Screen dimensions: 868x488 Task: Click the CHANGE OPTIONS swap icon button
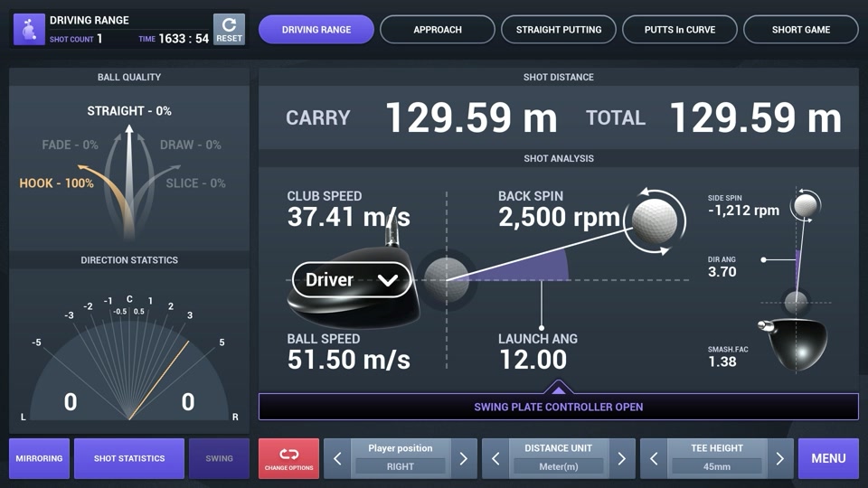coord(288,458)
